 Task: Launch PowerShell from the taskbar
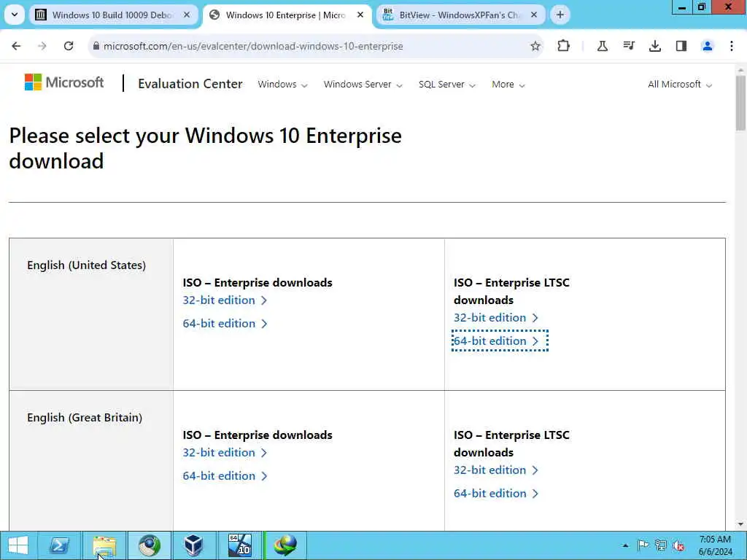tap(59, 545)
